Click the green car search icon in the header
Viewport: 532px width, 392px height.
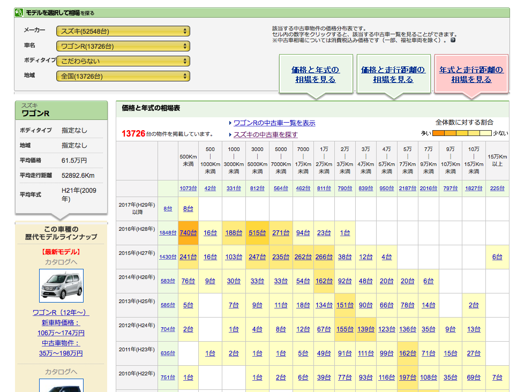(19, 12)
